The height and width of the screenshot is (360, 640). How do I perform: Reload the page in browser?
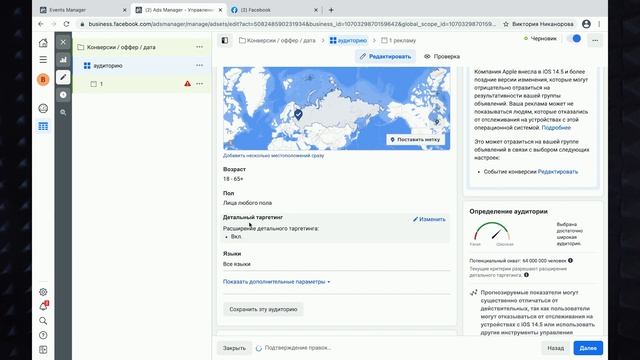[x=66, y=24]
